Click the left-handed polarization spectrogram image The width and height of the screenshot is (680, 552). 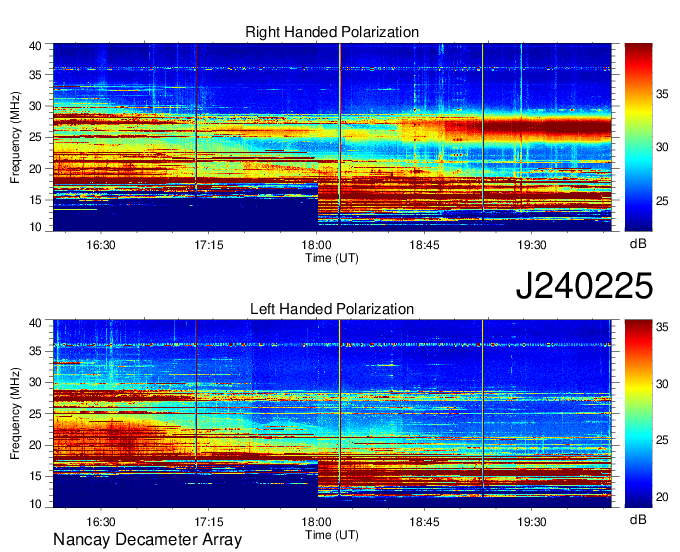click(332, 414)
